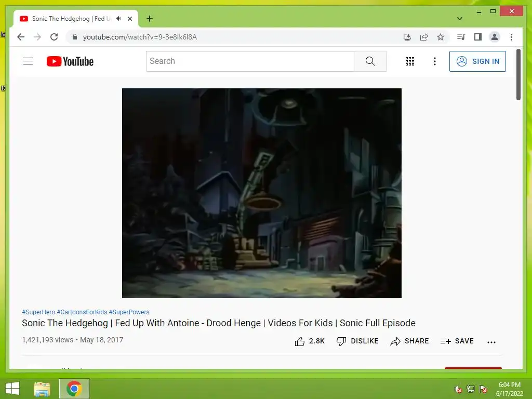
Task: Maximize the Chrome window
Action: (493, 11)
